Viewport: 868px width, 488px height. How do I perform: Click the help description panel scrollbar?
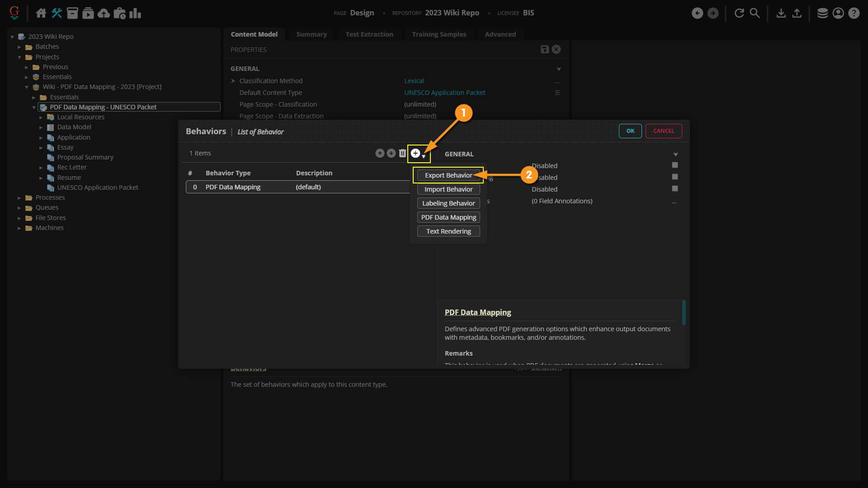click(684, 312)
